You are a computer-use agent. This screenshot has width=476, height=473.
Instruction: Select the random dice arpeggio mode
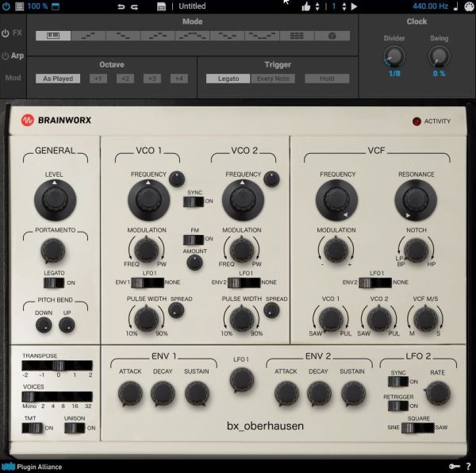332,36
